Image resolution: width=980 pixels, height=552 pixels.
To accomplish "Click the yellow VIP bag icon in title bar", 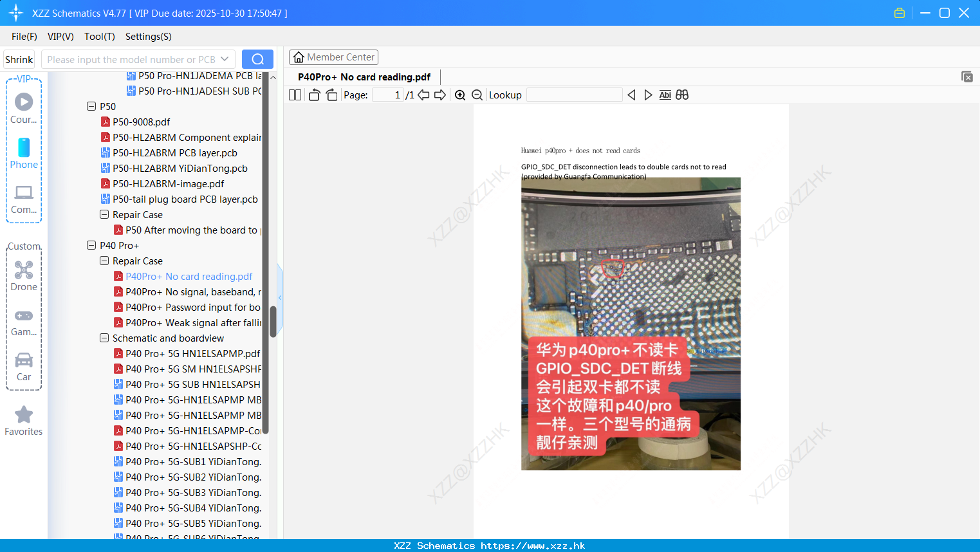I will pos(900,13).
